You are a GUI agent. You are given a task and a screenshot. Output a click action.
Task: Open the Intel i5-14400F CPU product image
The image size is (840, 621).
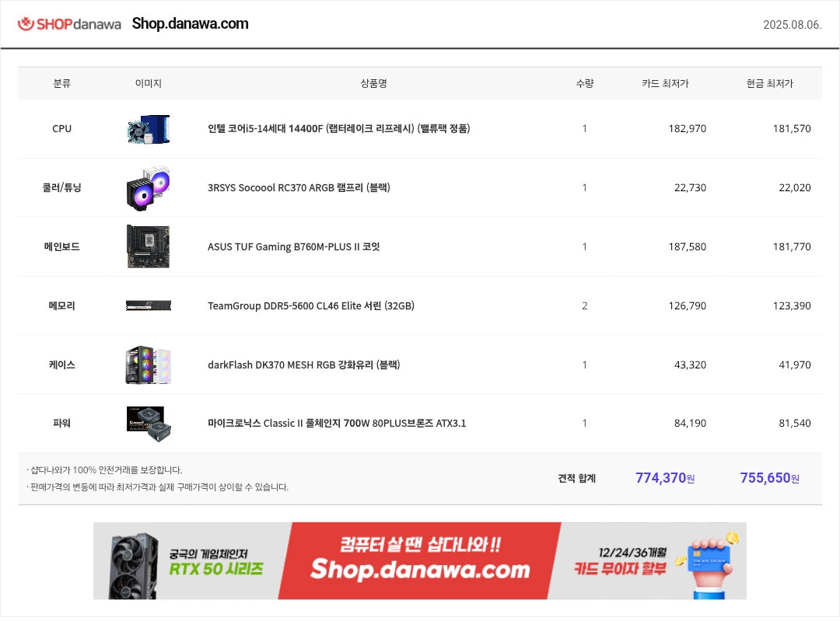point(149,129)
